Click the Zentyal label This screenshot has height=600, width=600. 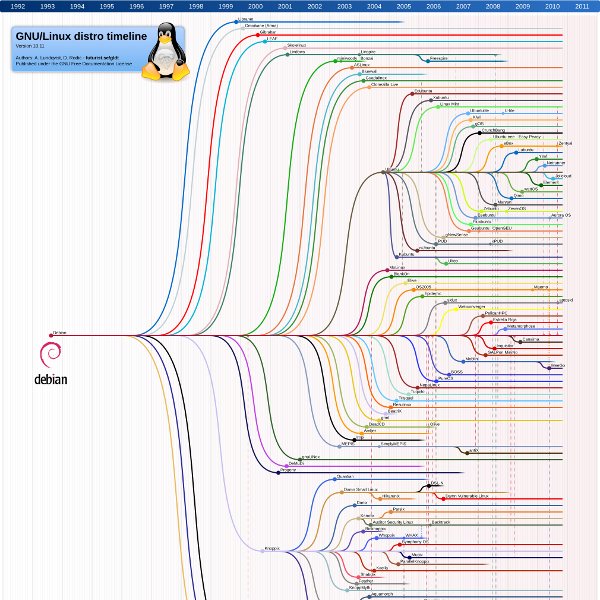(x=565, y=143)
